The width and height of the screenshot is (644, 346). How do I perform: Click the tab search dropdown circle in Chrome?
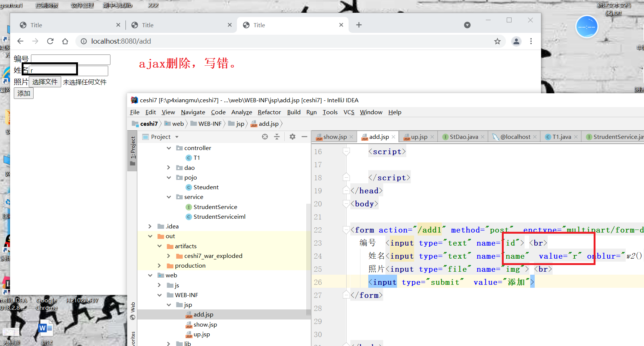[x=467, y=25]
